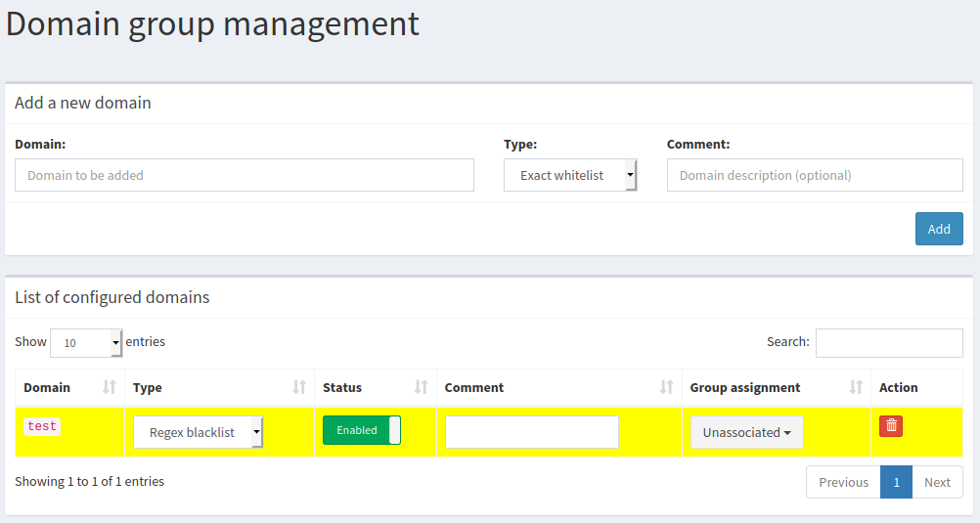This screenshot has height=523, width=980.
Task: Sort table by Type column
Action: click(x=219, y=387)
